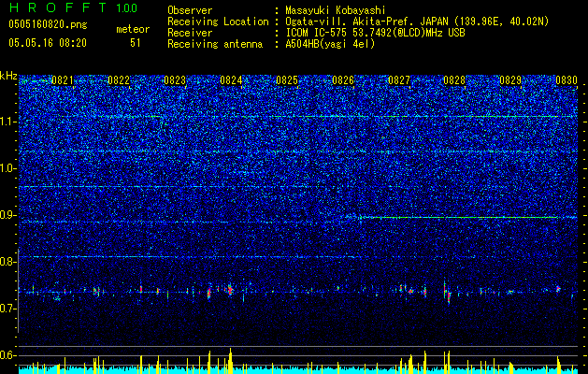Viewport: 588px width, 374px height.
Task: Click the Observer field label
Action: point(190,10)
